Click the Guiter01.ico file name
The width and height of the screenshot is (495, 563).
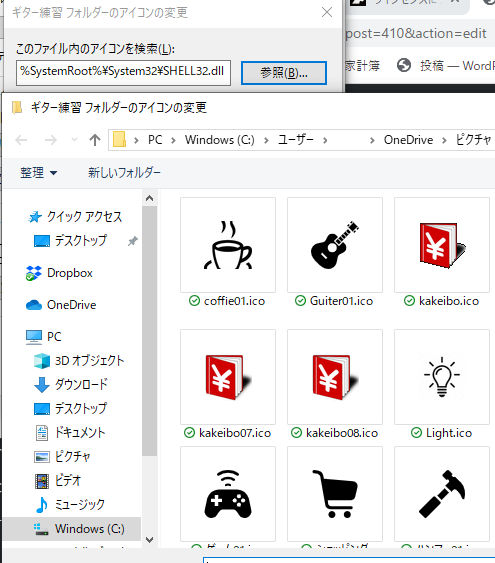pyautogui.click(x=341, y=301)
